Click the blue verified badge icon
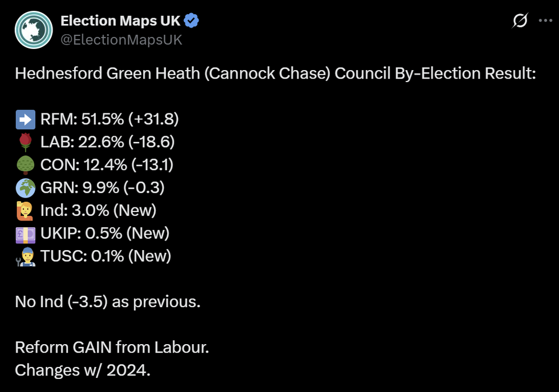Viewport: 559px width, 392px height. 192,21
